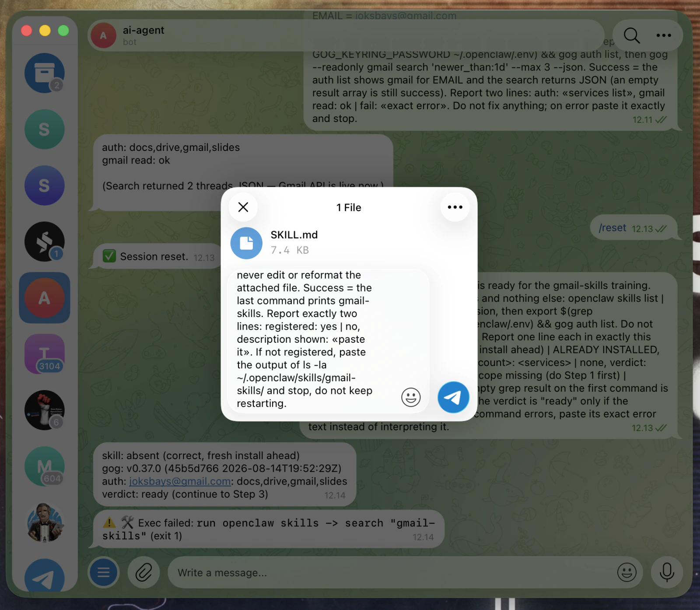This screenshot has height=610, width=700.
Task: Open the T chat with 3104 unread
Action: tap(44, 354)
